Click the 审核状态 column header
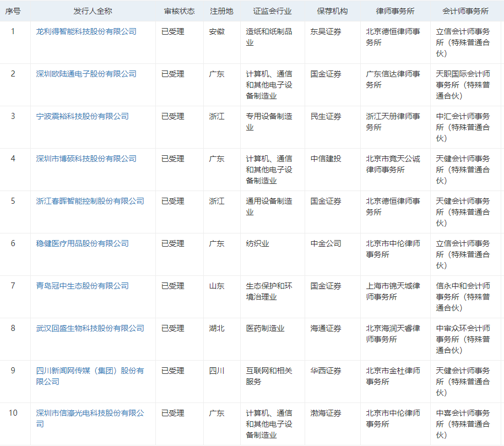 [x=179, y=10]
